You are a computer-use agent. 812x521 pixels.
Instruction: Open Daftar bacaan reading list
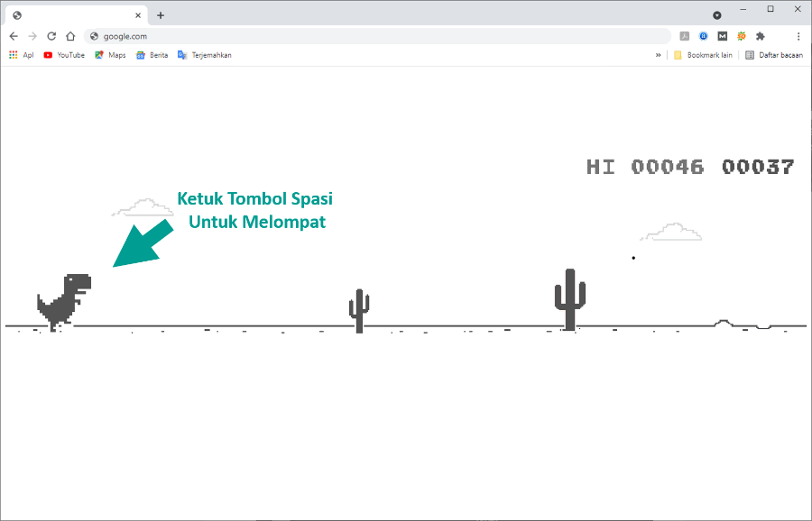pos(774,55)
